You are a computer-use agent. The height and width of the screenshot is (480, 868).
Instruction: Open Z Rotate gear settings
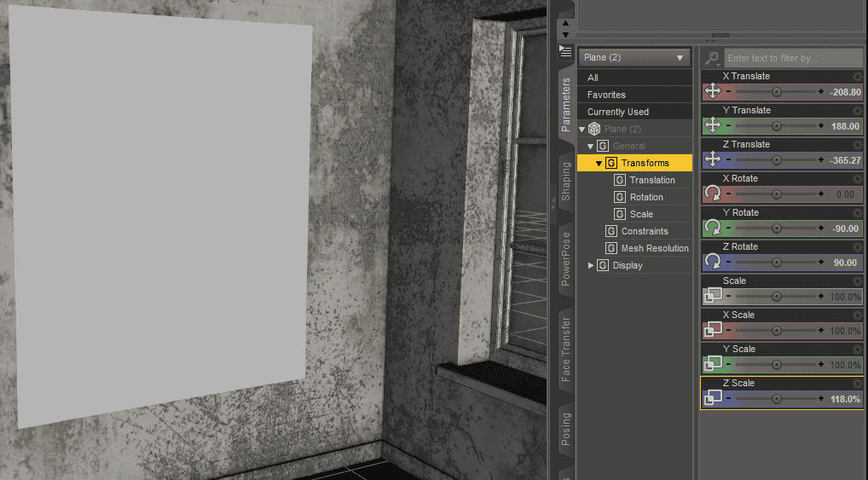point(858,247)
